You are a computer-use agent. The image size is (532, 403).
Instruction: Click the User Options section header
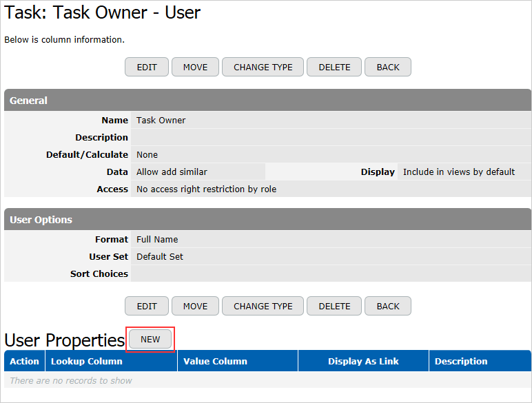click(x=267, y=219)
